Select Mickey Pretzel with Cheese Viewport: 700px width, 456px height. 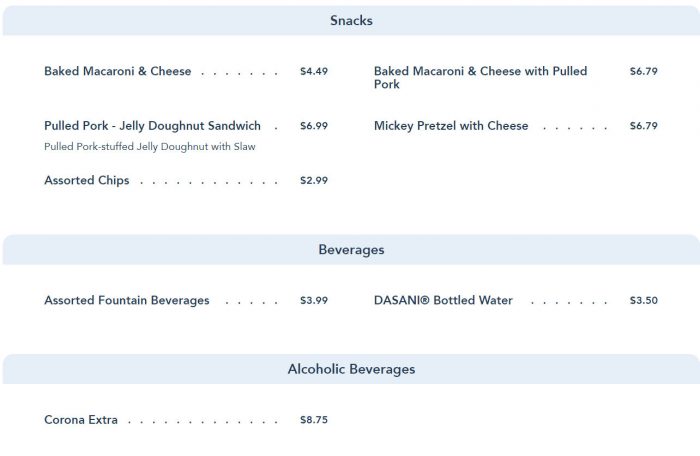451,126
